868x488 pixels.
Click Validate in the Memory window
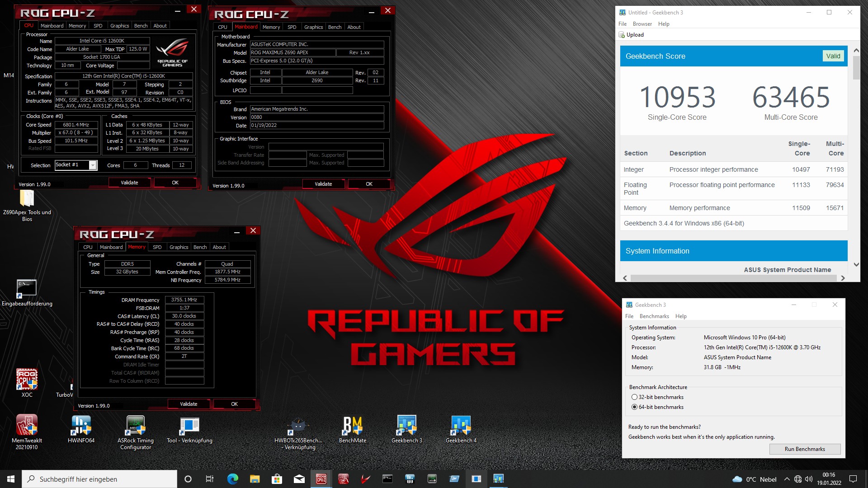(x=189, y=404)
